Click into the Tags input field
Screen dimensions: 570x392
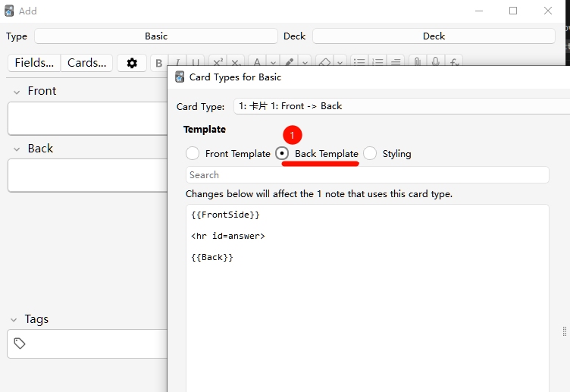tap(87, 343)
